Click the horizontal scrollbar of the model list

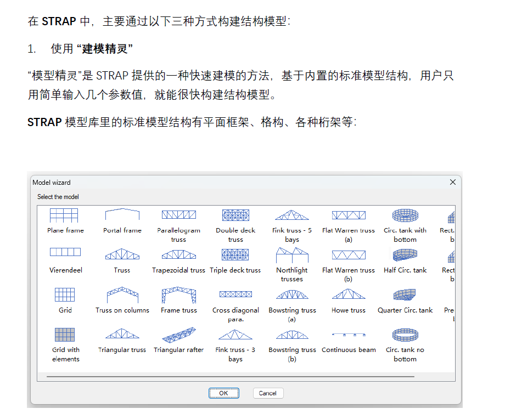[231, 376]
